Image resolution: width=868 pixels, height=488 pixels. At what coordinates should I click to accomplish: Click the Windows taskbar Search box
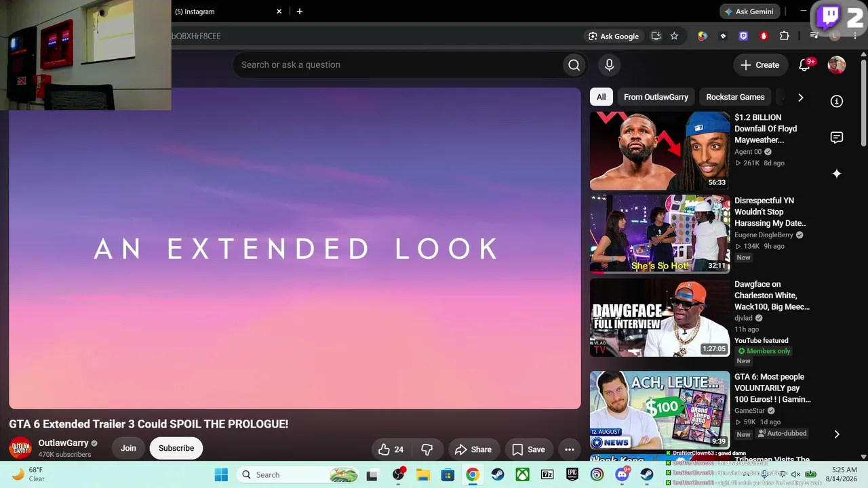point(299,474)
